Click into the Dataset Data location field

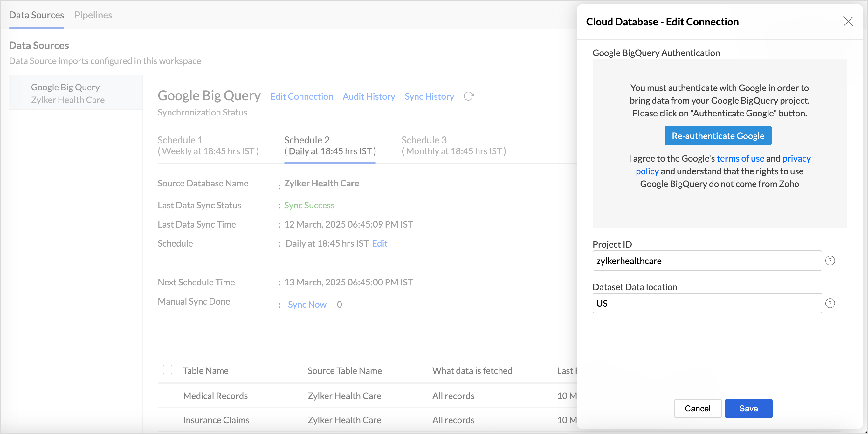tap(707, 304)
